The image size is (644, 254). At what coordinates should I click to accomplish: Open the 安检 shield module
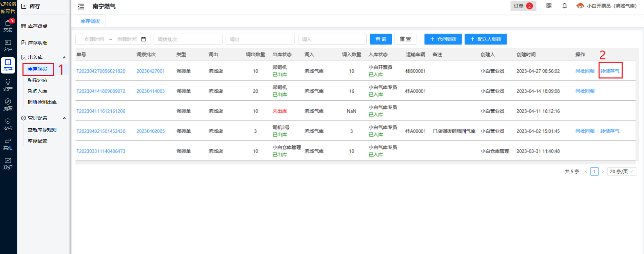pos(8,124)
